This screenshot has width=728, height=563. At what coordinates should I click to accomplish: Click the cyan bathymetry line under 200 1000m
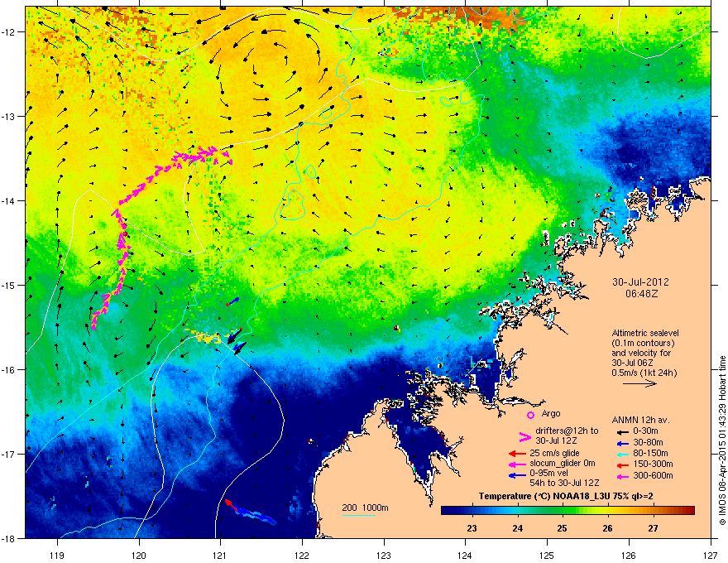(x=358, y=515)
